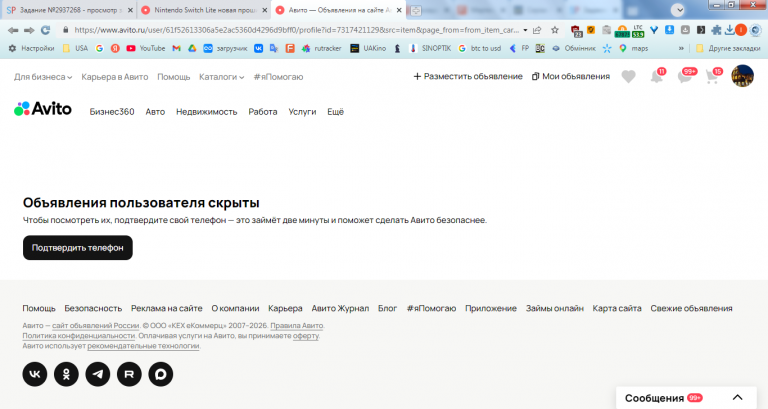Expand the Для бизнеса dropdown

click(43, 77)
